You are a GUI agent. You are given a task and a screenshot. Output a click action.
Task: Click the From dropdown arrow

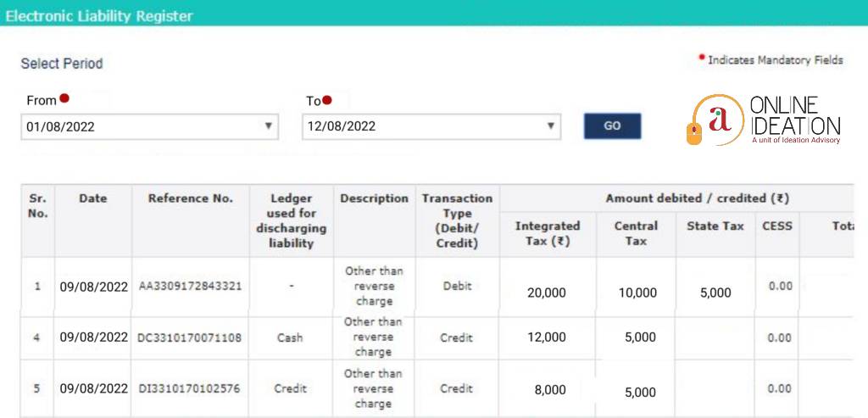point(269,126)
